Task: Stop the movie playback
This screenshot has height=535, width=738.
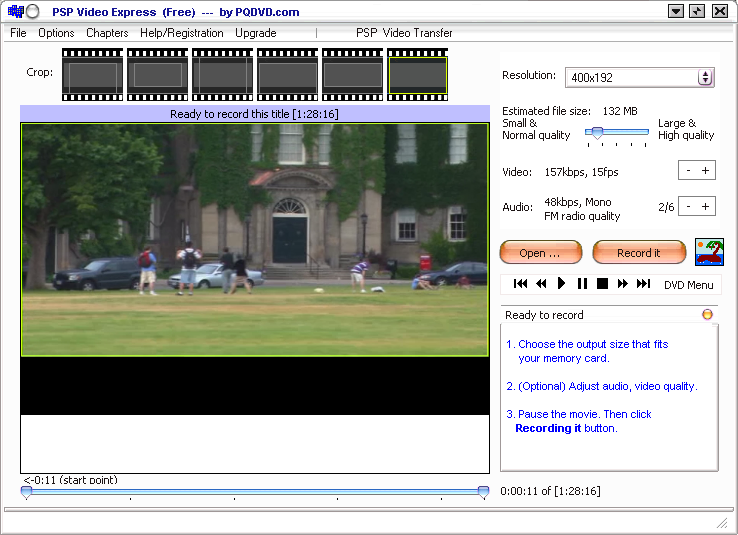Action: (602, 283)
